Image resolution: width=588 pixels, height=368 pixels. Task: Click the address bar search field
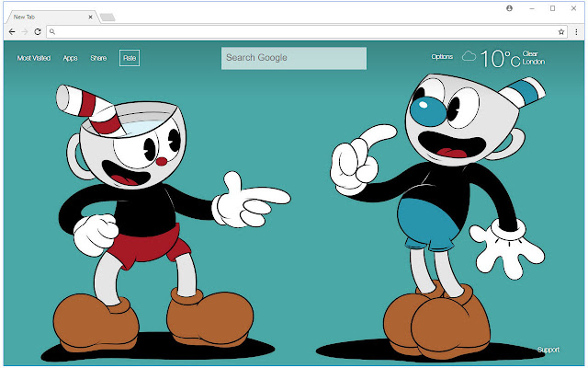[x=306, y=32]
